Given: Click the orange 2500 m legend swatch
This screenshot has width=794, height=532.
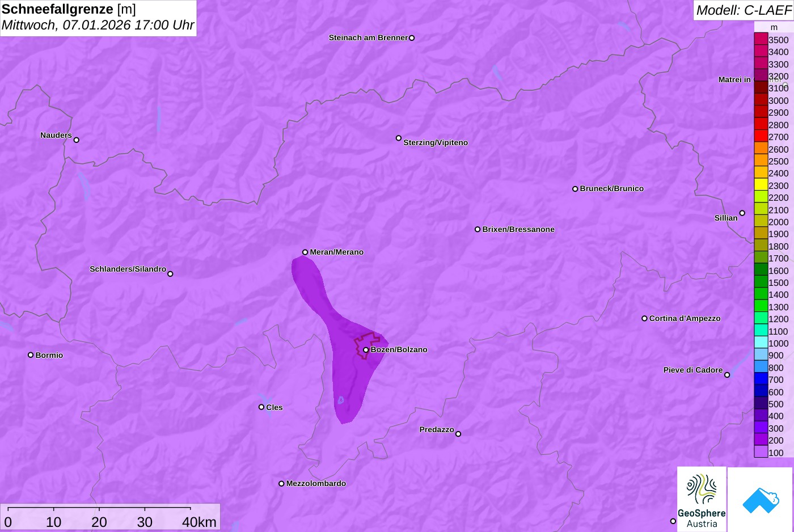Looking at the screenshot, I should [761, 161].
